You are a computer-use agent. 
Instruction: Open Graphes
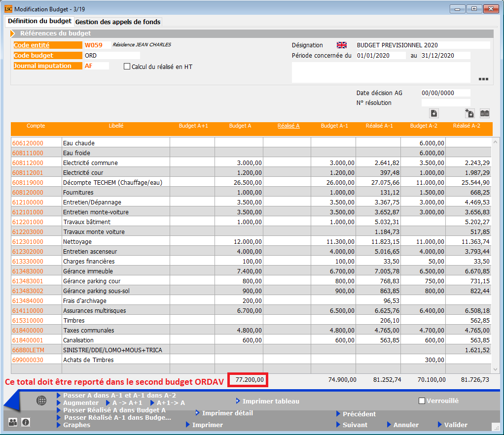76,425
